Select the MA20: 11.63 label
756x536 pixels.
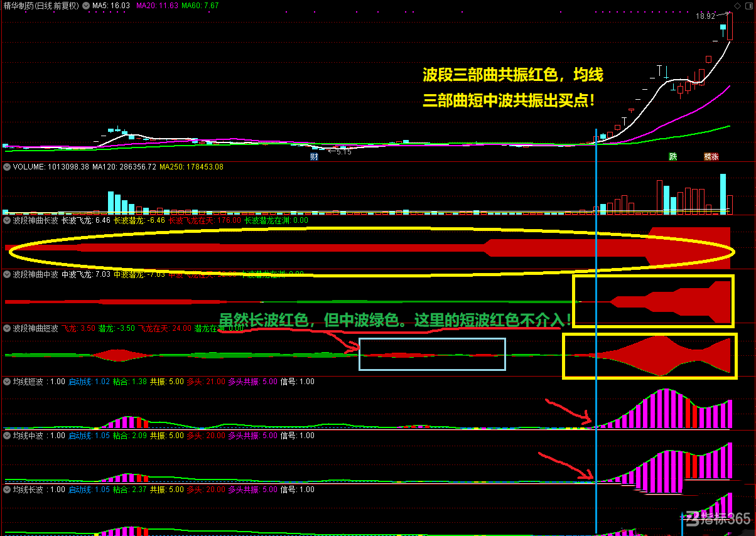156,5
